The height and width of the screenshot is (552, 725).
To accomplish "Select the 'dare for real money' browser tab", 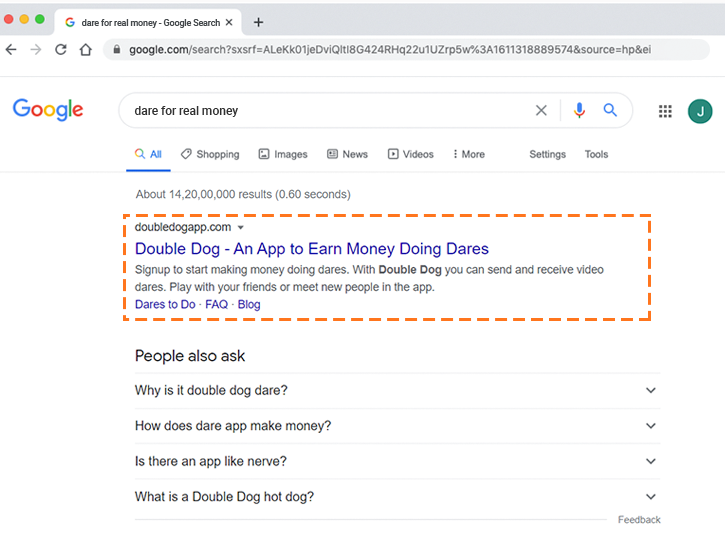I will coord(148,22).
